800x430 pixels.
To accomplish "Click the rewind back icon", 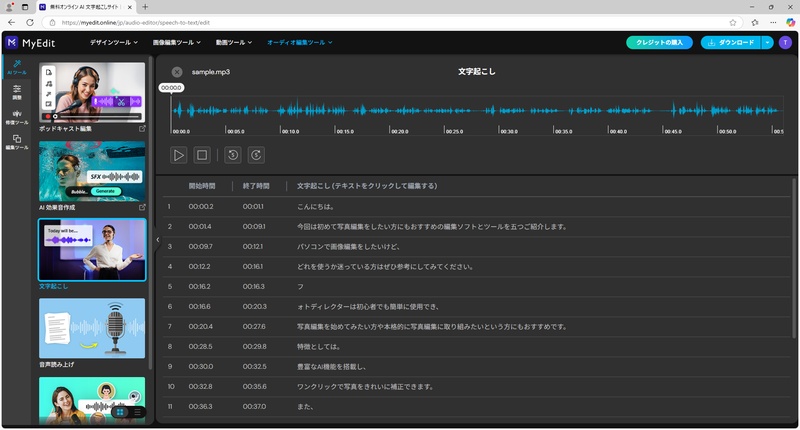I will click(233, 155).
